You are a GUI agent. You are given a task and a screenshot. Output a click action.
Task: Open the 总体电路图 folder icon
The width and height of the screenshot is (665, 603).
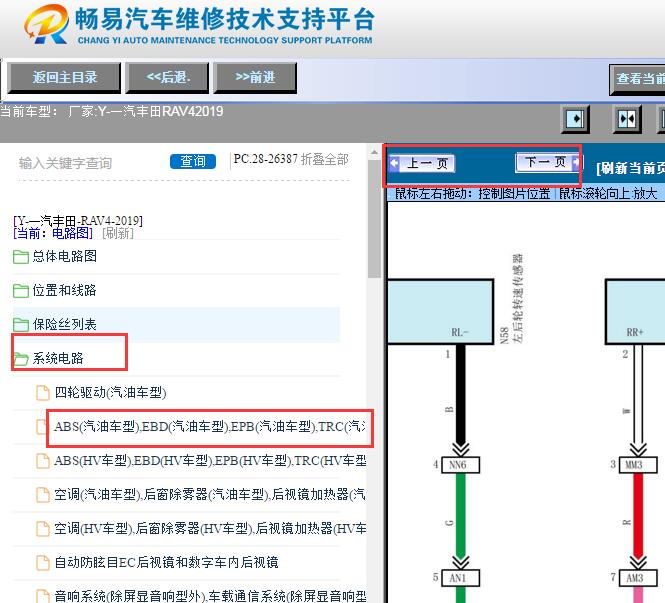21,257
